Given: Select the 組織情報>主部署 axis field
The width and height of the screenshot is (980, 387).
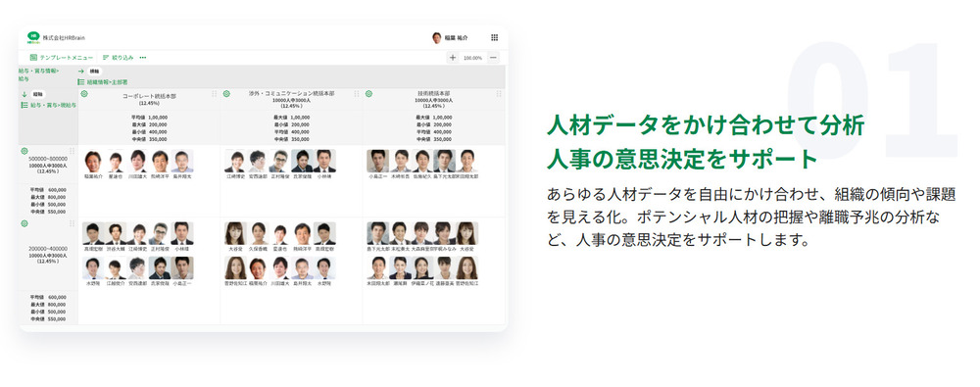Looking at the screenshot, I should pos(103,82).
